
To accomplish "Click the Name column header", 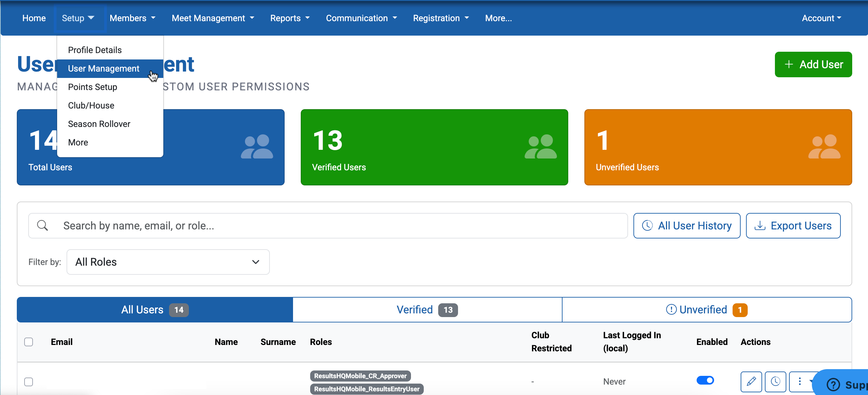I will 226,342.
